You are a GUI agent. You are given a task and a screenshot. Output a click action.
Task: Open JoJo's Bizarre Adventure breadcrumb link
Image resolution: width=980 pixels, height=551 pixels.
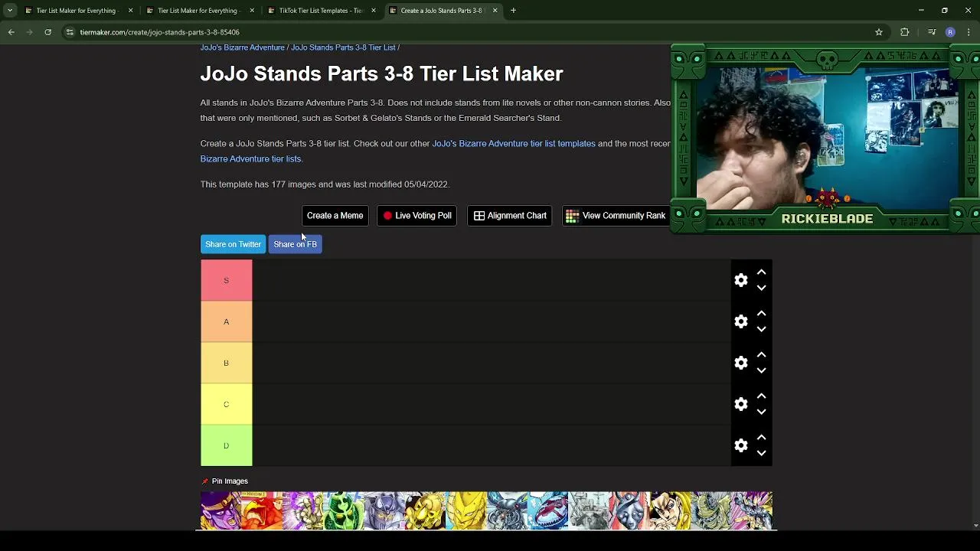click(x=242, y=47)
